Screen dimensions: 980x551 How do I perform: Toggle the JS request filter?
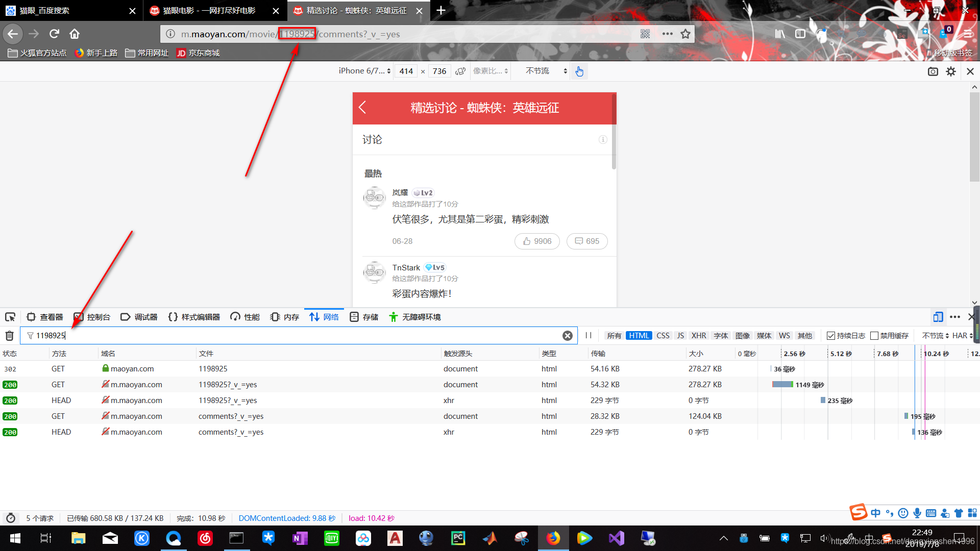pos(680,336)
